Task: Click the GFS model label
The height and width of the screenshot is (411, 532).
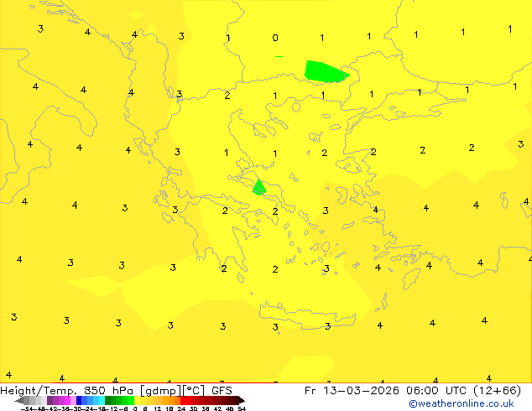Action: pyautogui.click(x=222, y=391)
